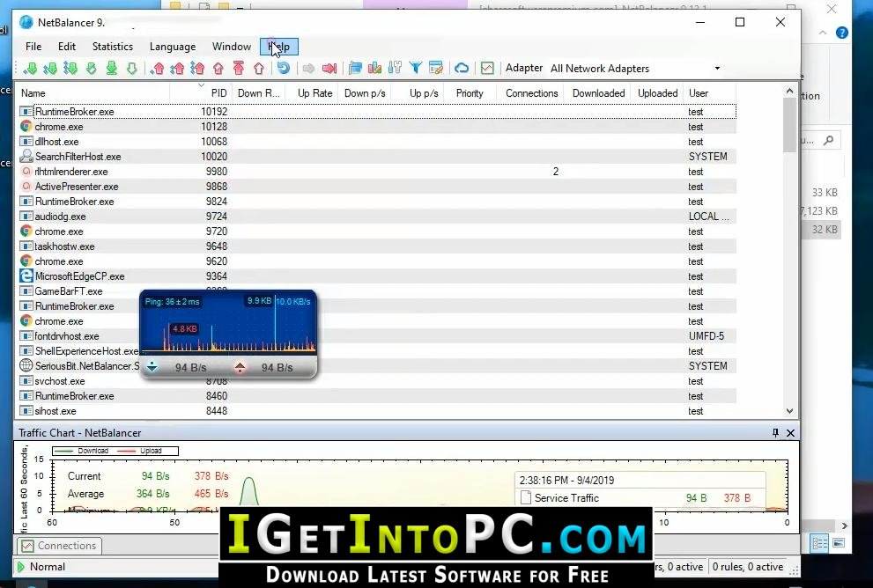Select the SearchFilterHost.exe process row
Screen dimensions: 873x588
point(378,157)
